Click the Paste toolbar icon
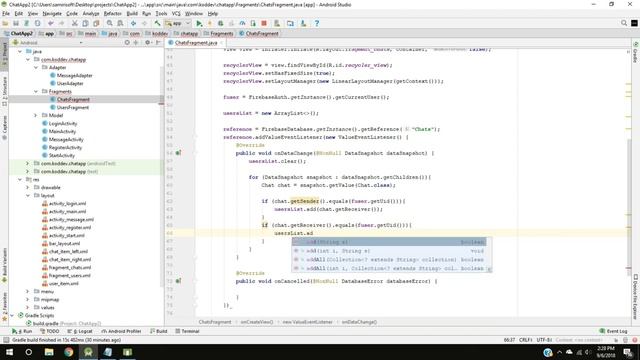The image size is (640, 360). [x=96, y=23]
